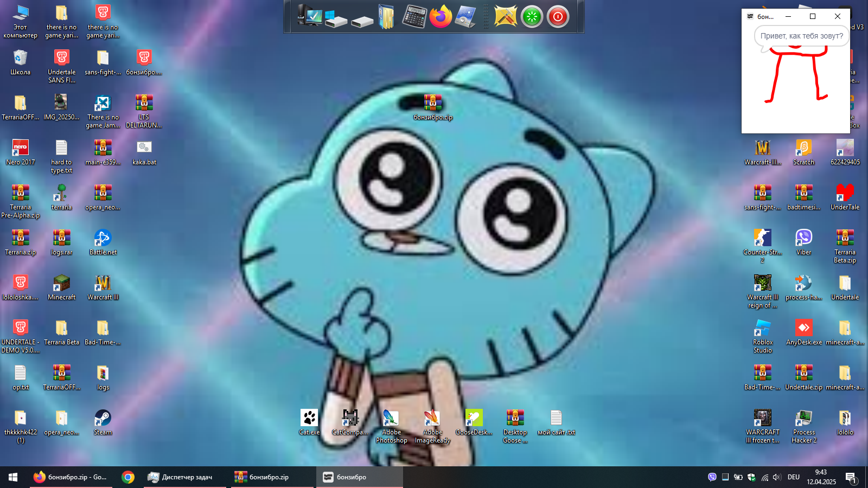This screenshot has height=488, width=868.
Task: Select the Terraria Beta.zip archive
Action: pyautogui.click(x=845, y=246)
